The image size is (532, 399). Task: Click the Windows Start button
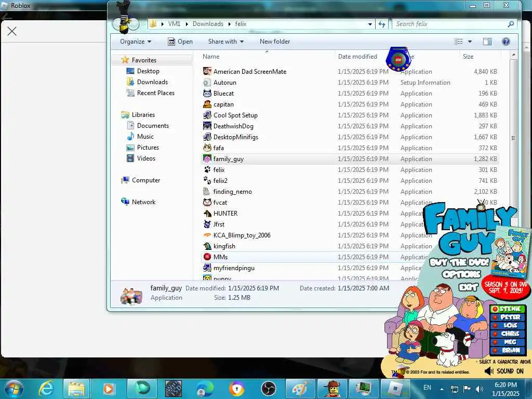(x=14, y=389)
